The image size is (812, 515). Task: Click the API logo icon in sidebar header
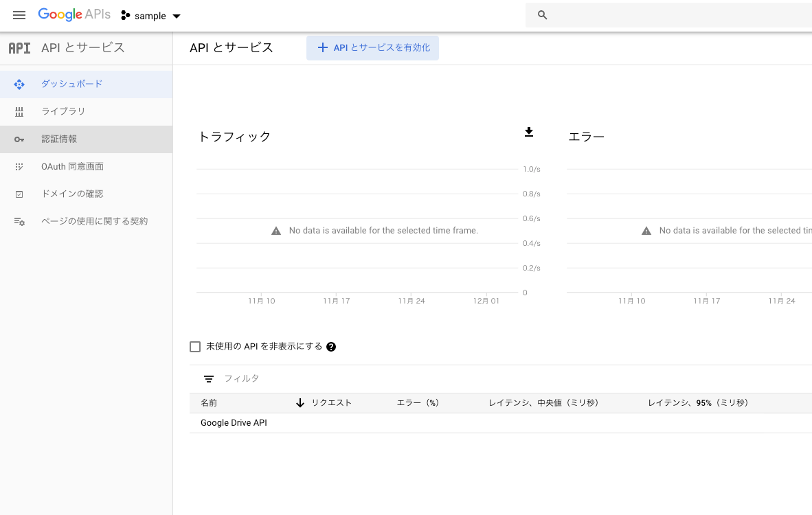pos(20,48)
